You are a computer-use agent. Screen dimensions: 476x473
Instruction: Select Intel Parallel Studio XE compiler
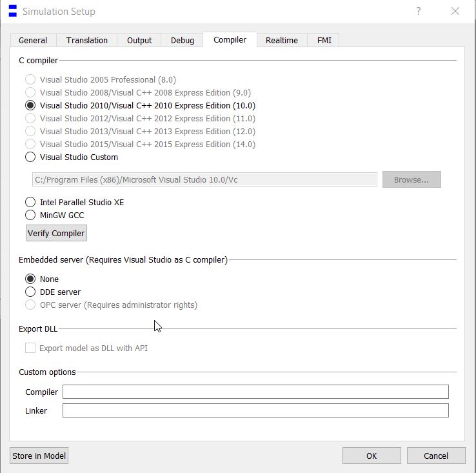(x=75, y=202)
